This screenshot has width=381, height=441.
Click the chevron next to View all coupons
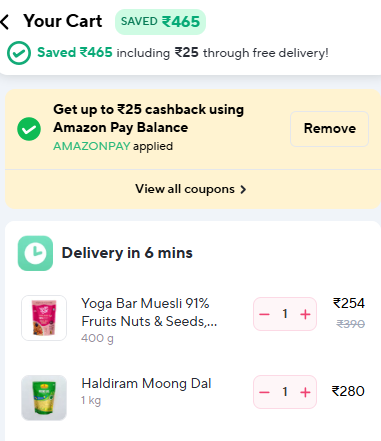click(x=243, y=189)
